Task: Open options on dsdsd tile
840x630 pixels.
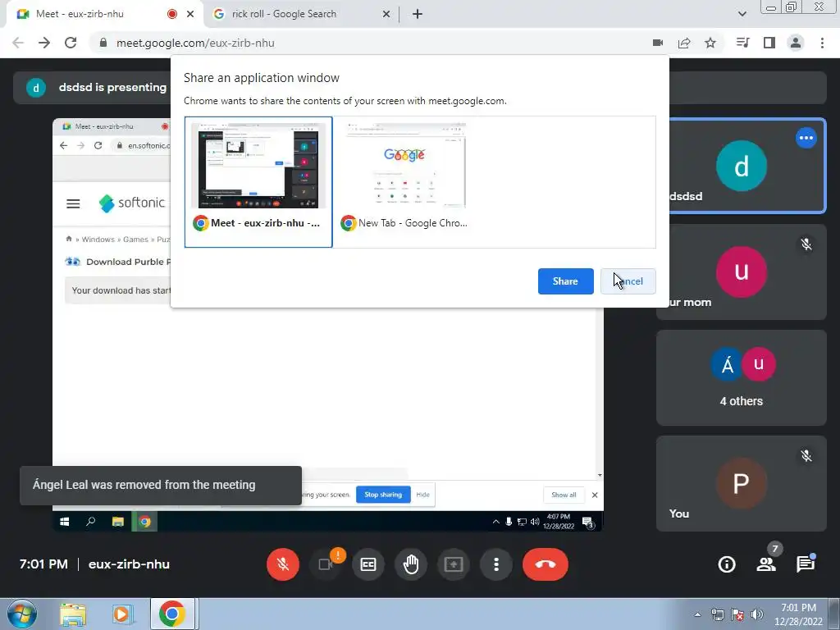Action: tap(806, 138)
